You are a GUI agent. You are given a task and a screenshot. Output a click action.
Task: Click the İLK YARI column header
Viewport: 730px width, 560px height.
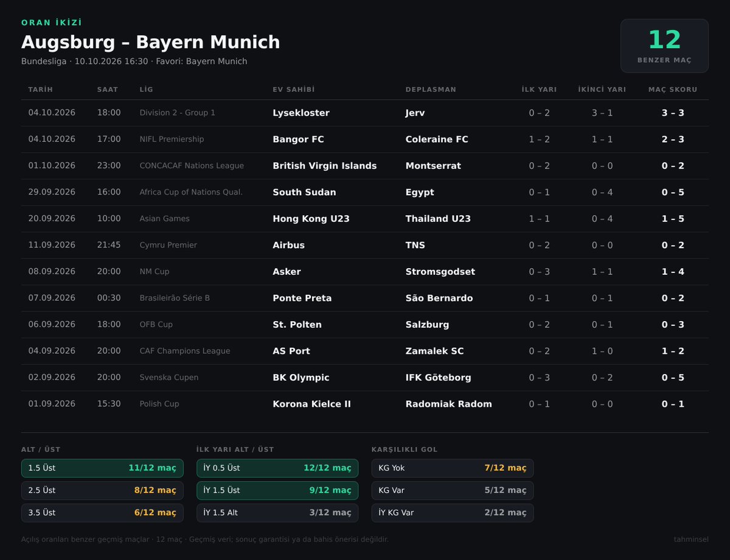(x=539, y=89)
